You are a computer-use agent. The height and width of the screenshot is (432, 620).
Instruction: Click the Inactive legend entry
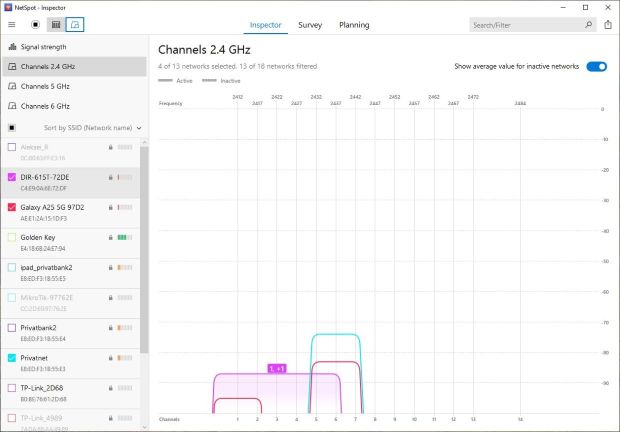(221, 81)
